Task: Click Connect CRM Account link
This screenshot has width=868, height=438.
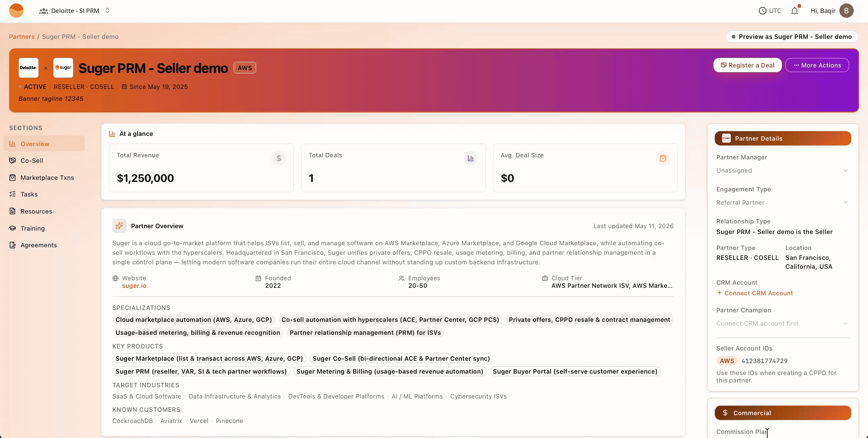Action: (x=755, y=293)
